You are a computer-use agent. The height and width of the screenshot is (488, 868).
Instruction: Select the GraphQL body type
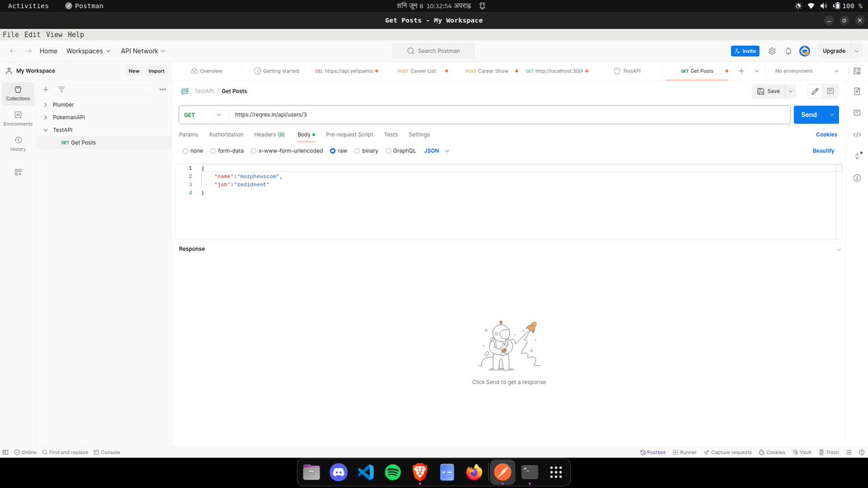pos(401,151)
